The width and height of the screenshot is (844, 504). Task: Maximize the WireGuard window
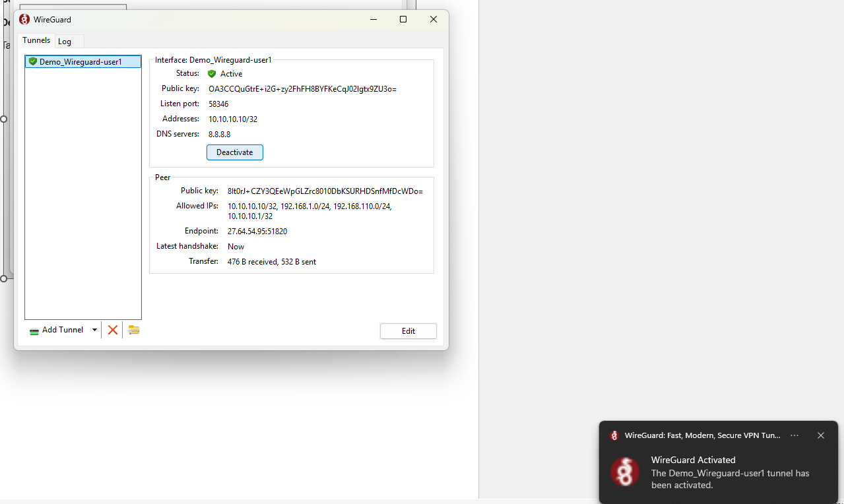403,20
